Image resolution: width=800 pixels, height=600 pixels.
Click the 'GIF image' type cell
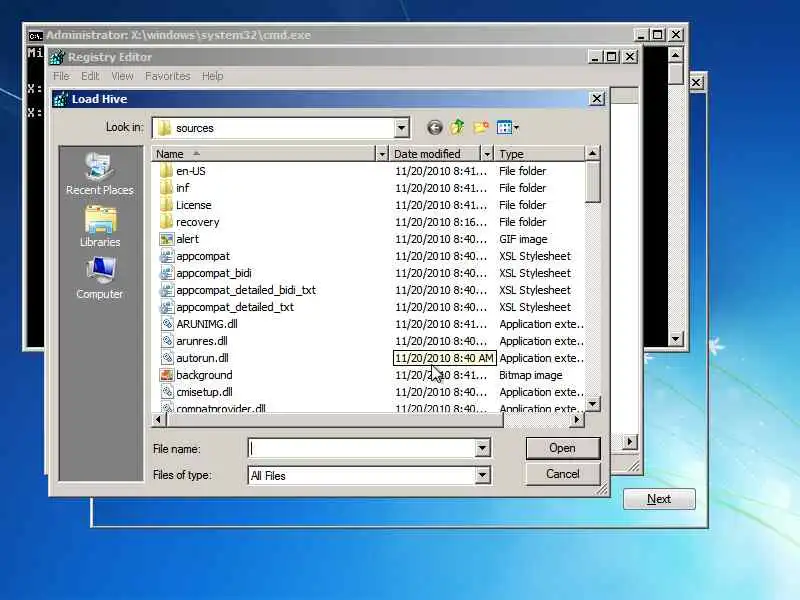tap(523, 239)
